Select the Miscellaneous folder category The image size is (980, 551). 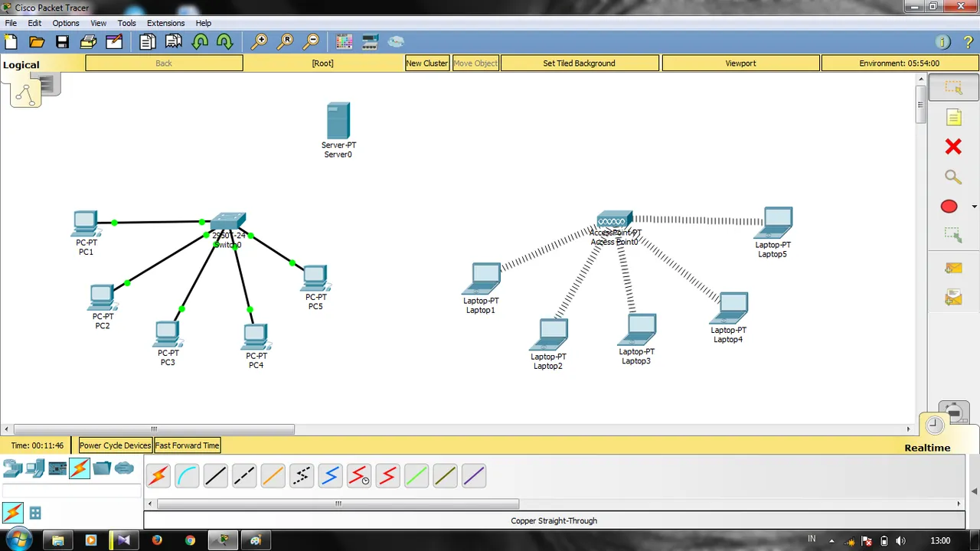coord(102,468)
